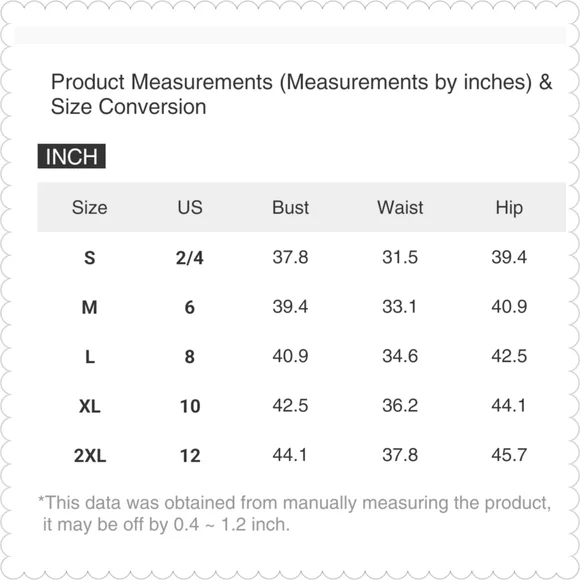
Task: Click the L hip value 42.5
Action: (509, 356)
